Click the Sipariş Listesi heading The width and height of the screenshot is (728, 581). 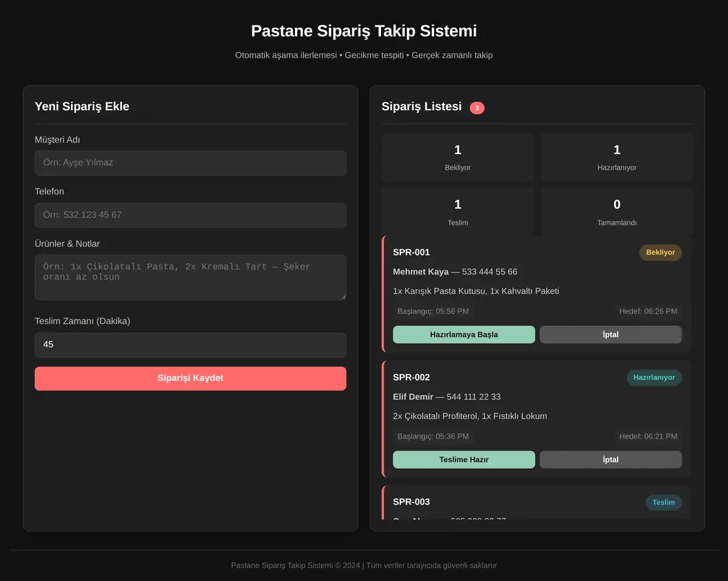tap(422, 106)
